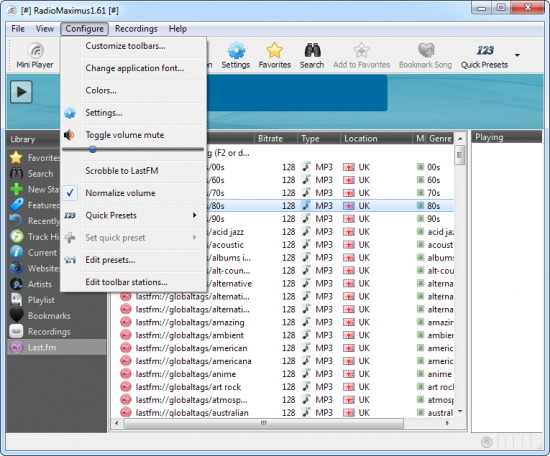
Task: Close the open Configure menu
Action: pos(85,29)
